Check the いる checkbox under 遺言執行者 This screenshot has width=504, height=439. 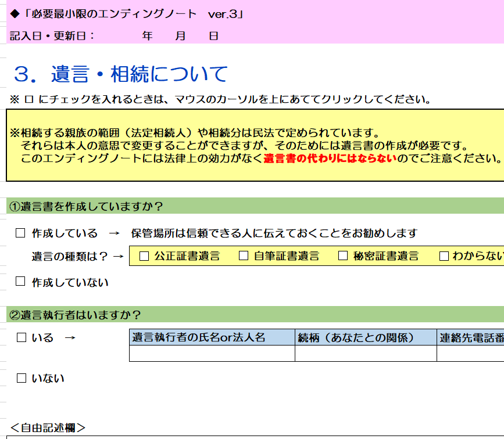22,337
